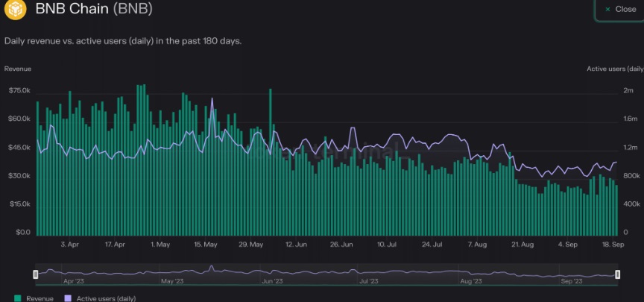Grab the right range-selector handle
The width and height of the screenshot is (644, 302).
(617, 274)
